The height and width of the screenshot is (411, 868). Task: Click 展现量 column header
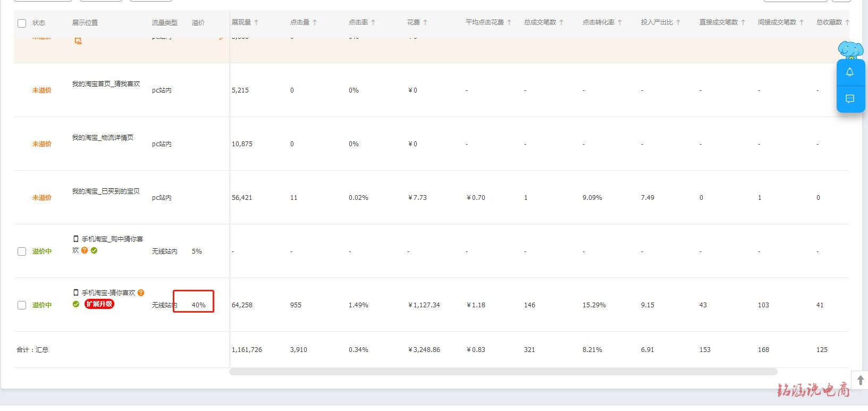tap(241, 22)
